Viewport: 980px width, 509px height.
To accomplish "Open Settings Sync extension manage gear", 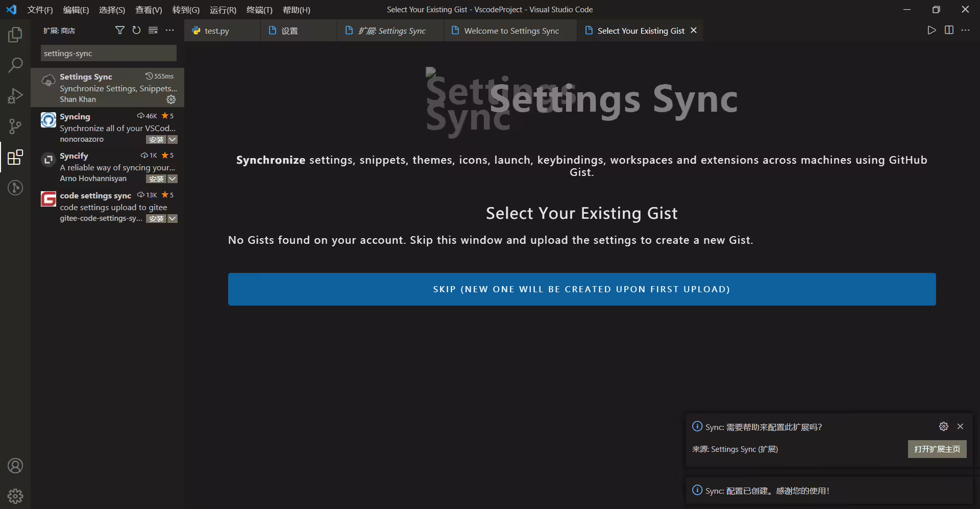I will click(171, 99).
